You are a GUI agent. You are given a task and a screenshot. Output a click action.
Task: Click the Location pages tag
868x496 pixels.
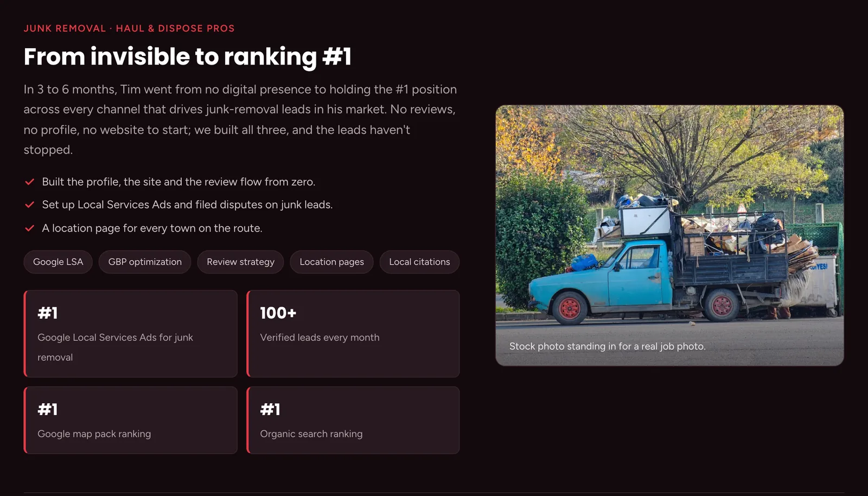point(331,262)
